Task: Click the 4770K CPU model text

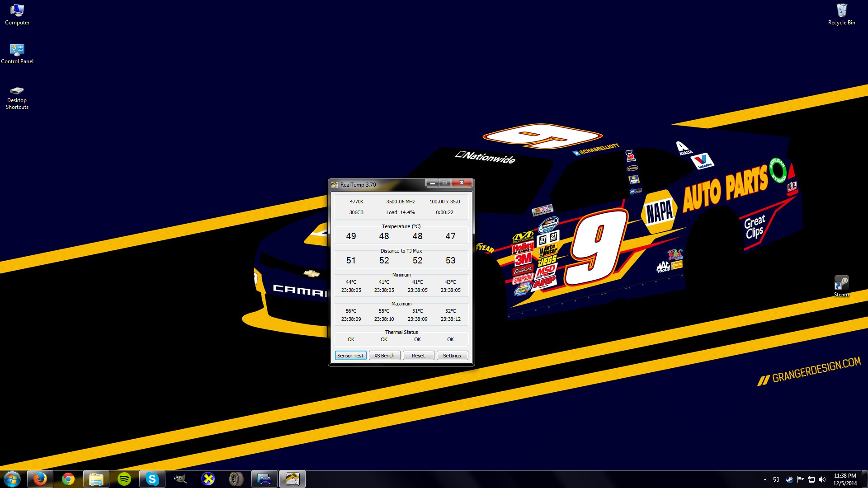Action: tap(356, 202)
